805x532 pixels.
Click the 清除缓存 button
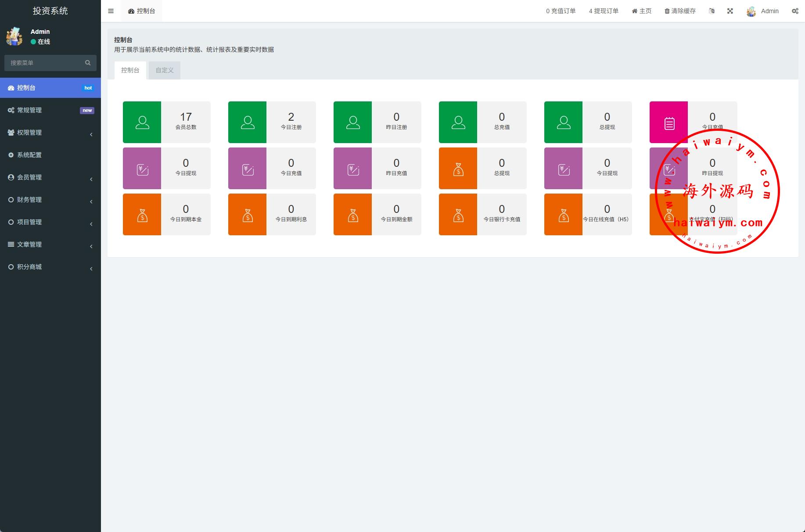[x=680, y=11]
